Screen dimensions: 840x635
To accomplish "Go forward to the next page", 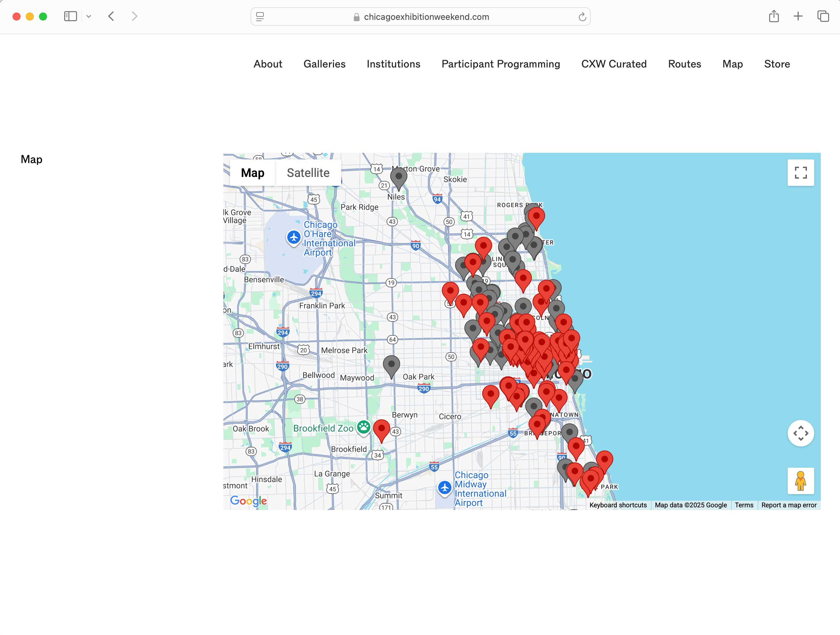I will pos(134,16).
